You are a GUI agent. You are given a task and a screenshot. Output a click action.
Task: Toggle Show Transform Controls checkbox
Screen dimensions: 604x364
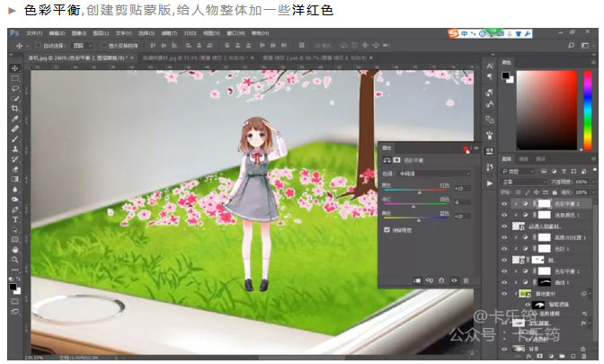coord(103,46)
